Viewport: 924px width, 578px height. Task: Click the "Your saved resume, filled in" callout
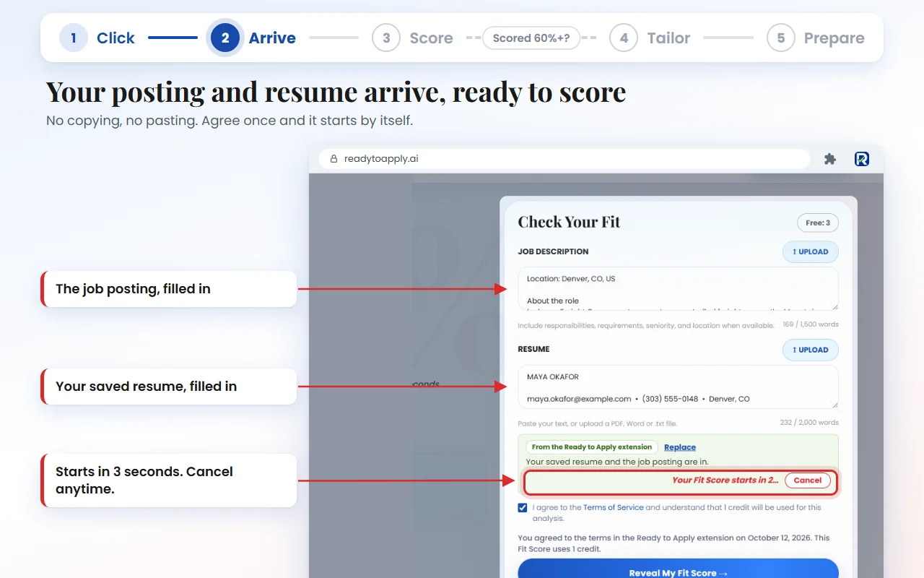[169, 387]
